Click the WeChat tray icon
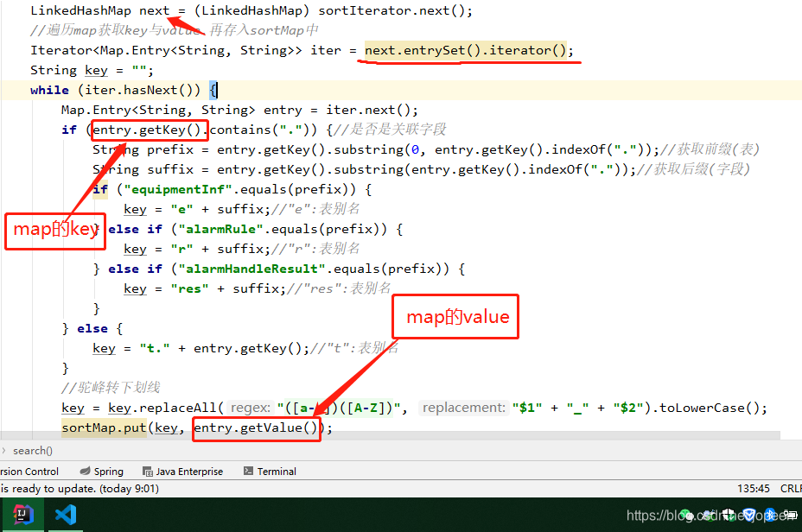The height and width of the screenshot is (532, 802). 685,515
